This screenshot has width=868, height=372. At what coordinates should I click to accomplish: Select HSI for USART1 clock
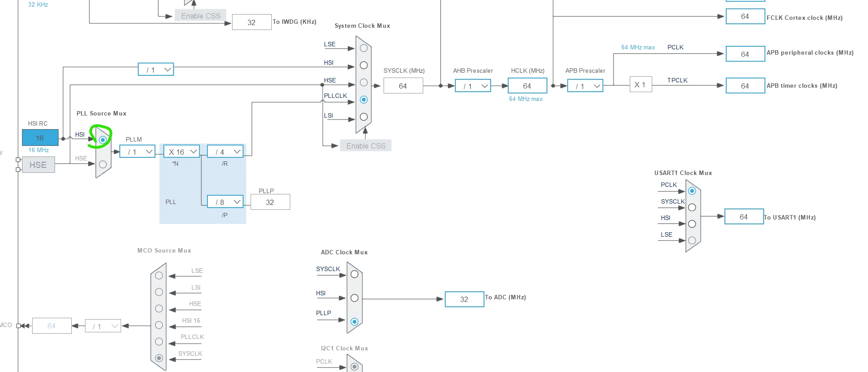click(x=692, y=224)
